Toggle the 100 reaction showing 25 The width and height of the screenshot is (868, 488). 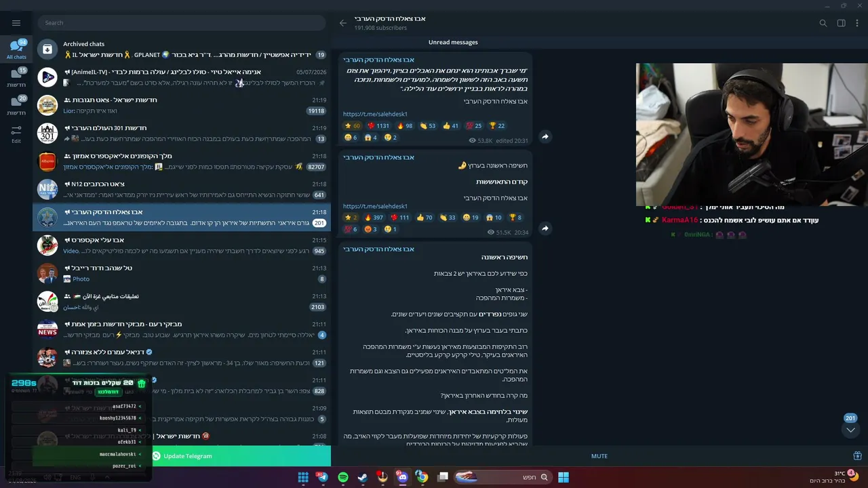[473, 126]
